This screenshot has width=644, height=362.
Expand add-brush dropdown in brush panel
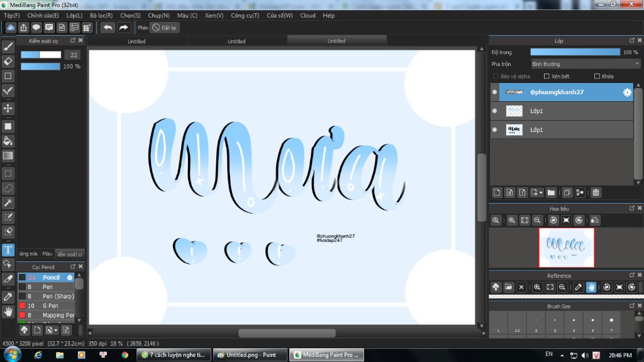56,331
